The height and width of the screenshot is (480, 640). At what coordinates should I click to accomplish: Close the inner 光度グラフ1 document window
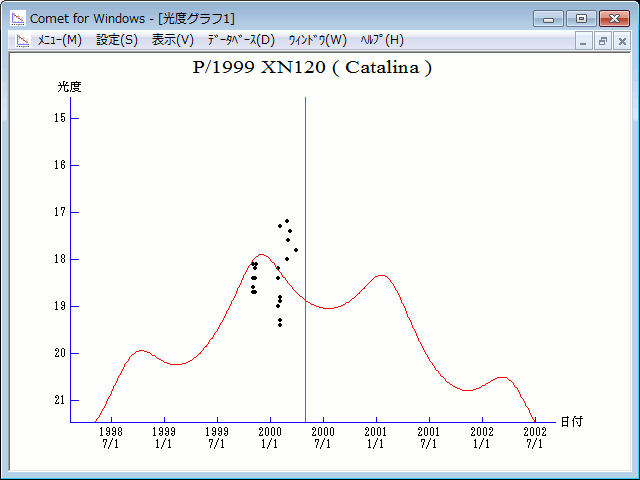[x=621, y=41]
